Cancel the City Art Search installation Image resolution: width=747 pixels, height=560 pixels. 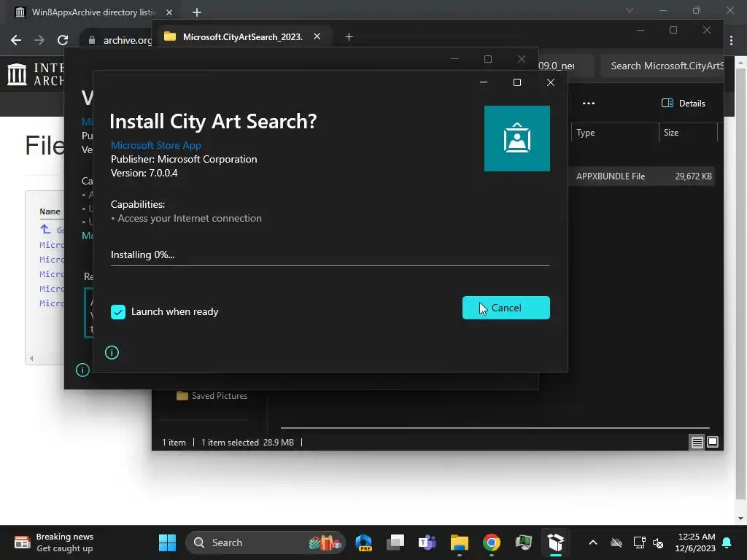coord(506,308)
